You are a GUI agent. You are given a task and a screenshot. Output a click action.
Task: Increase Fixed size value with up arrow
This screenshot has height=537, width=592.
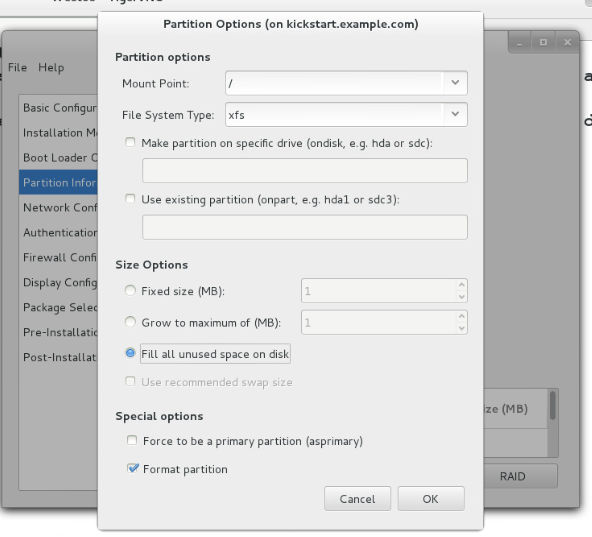pos(461,285)
